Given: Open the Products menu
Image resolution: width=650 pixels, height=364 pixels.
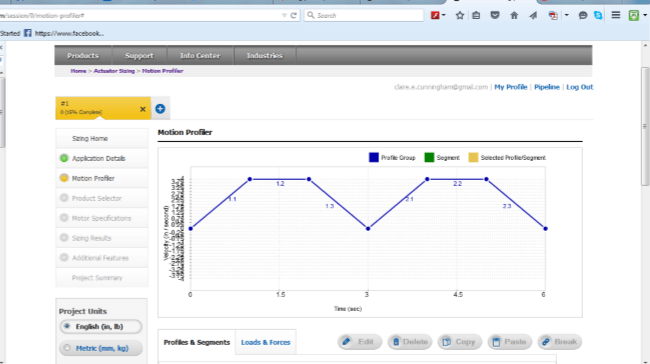Looking at the screenshot, I should (83, 56).
